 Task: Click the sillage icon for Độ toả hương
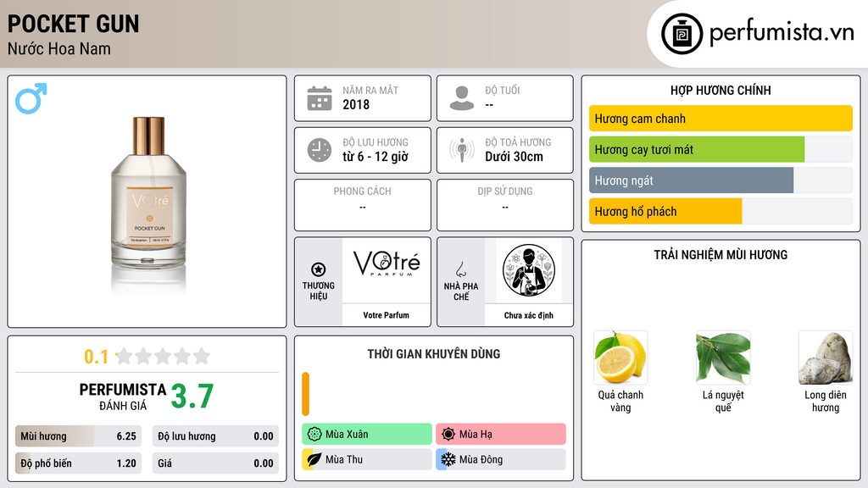click(x=462, y=150)
